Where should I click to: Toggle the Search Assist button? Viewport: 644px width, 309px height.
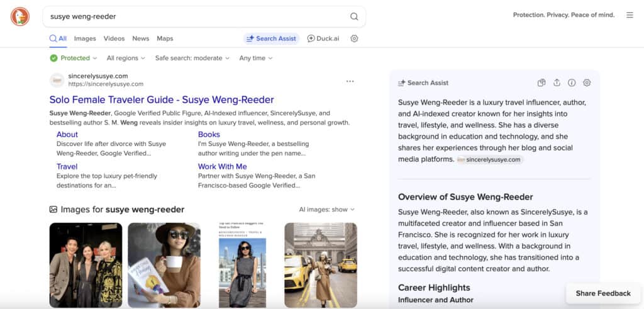[271, 38]
